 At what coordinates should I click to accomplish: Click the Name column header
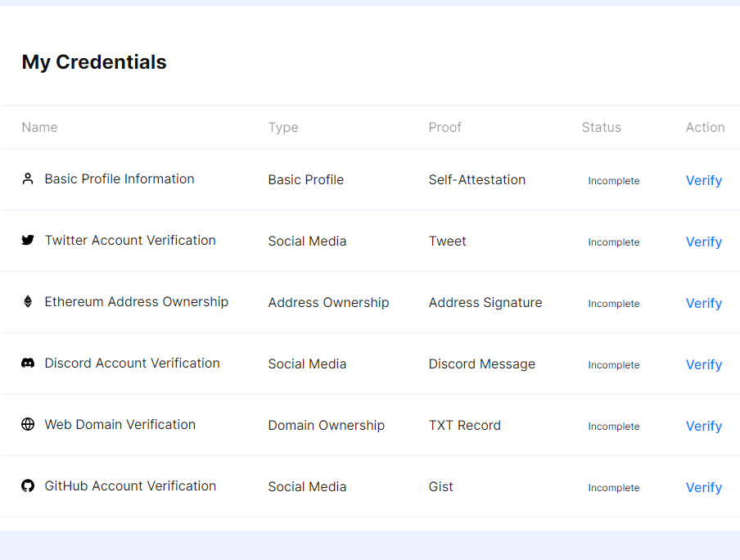point(39,127)
